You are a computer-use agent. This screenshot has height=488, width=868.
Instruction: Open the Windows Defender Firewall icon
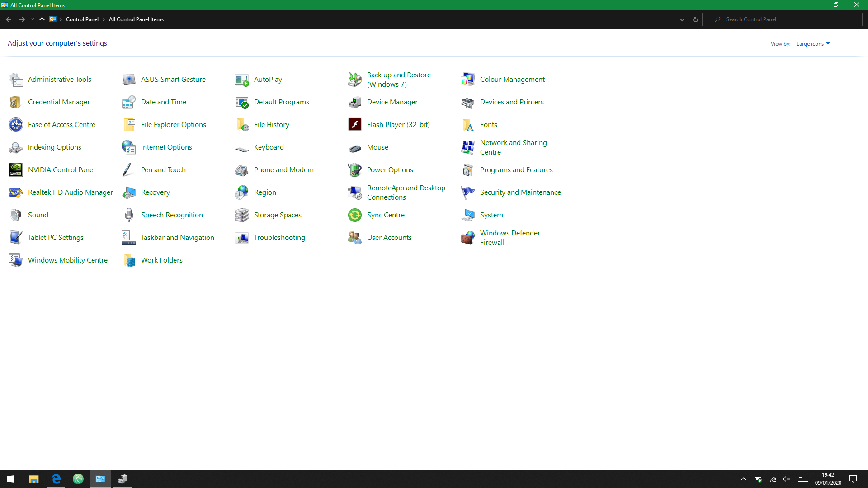(468, 238)
